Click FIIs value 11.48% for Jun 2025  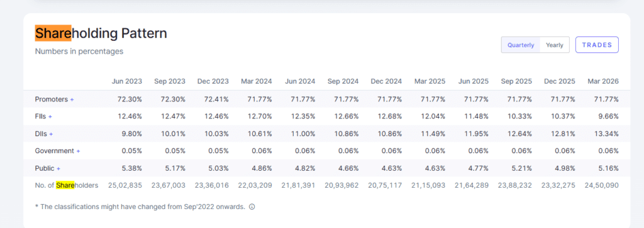click(477, 117)
